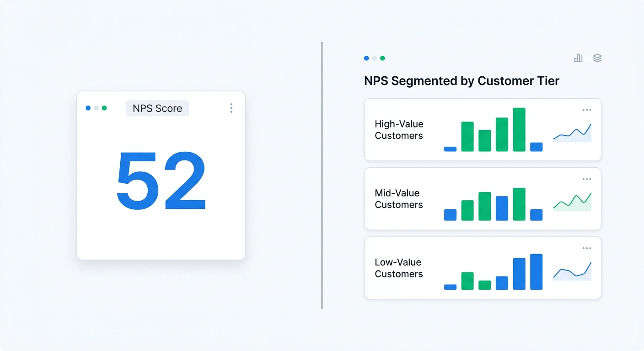Click the tallest blue bar in Low-Value chart
This screenshot has width=644, height=351.
pyautogui.click(x=536, y=272)
